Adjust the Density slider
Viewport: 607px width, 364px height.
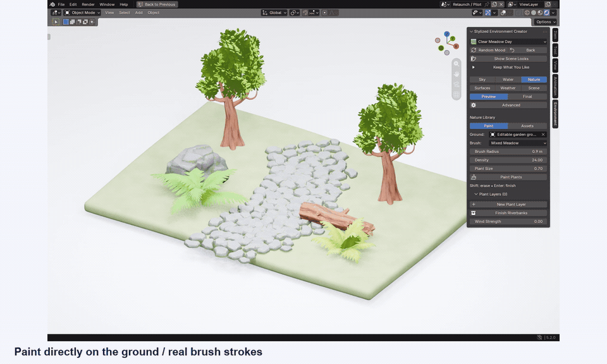pyautogui.click(x=508, y=160)
